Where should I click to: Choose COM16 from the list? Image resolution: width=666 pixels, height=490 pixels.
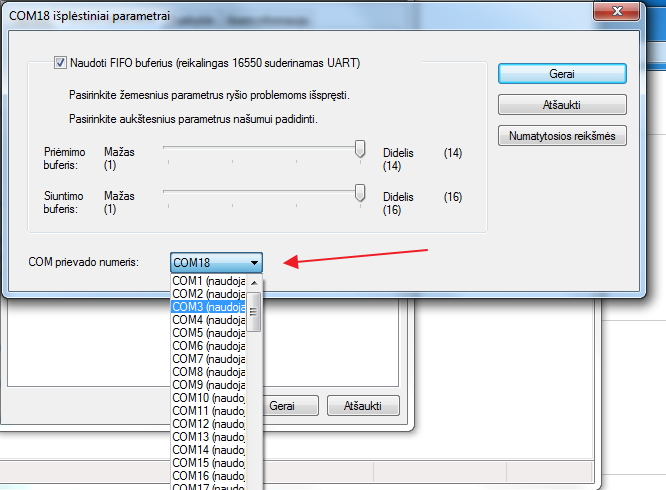pos(209,476)
